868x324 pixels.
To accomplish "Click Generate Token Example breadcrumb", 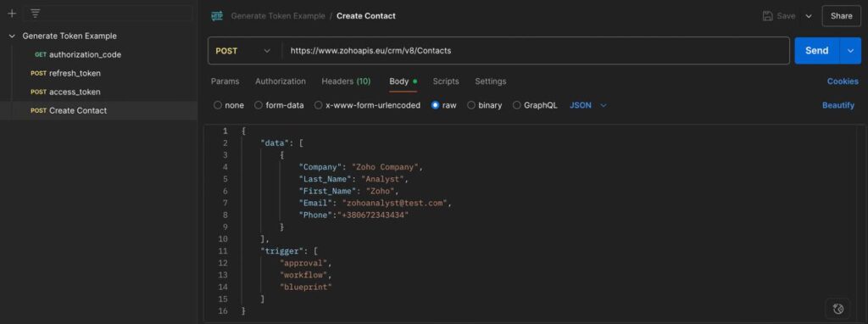I will pos(278,16).
